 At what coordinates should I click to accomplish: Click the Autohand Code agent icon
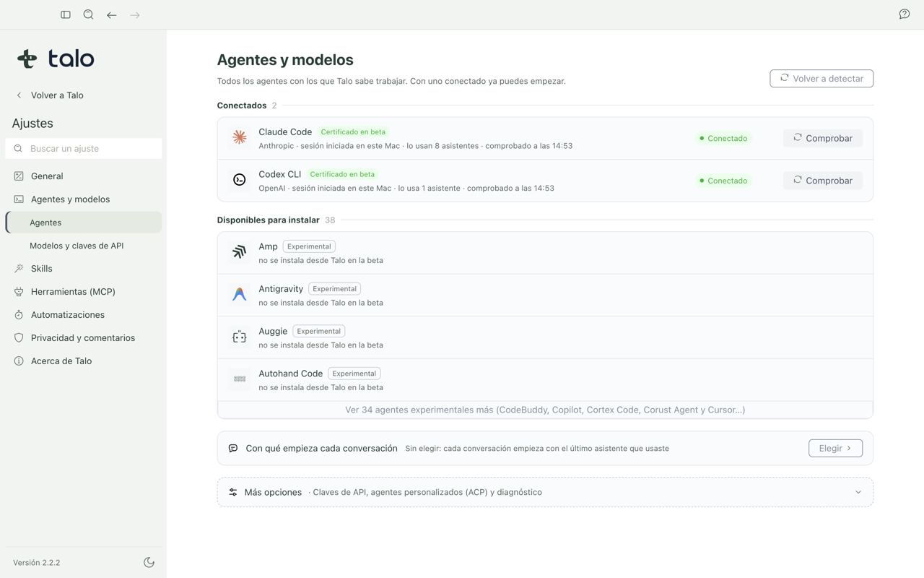[240, 379]
